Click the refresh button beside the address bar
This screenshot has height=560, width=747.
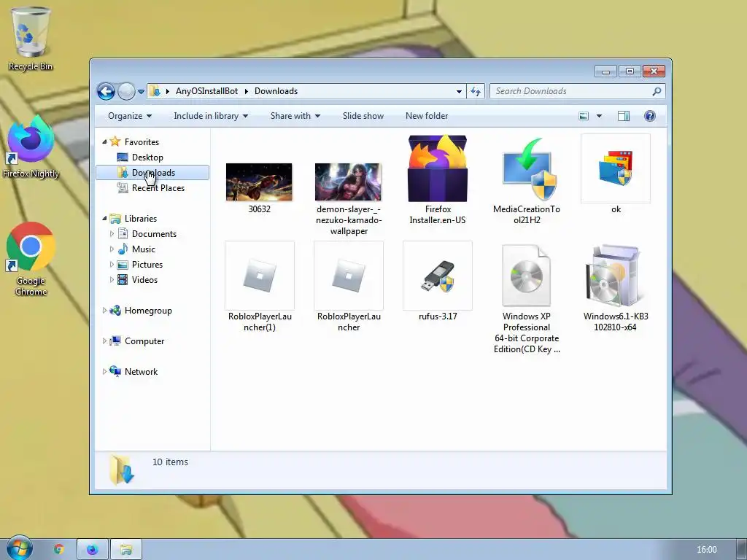tap(476, 91)
